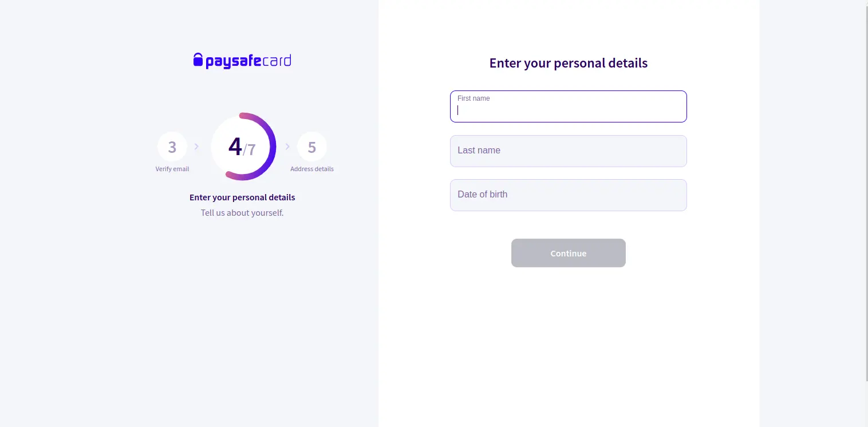Click the paysafecard padlock logo icon
The width and height of the screenshot is (868, 427).
[x=198, y=60]
